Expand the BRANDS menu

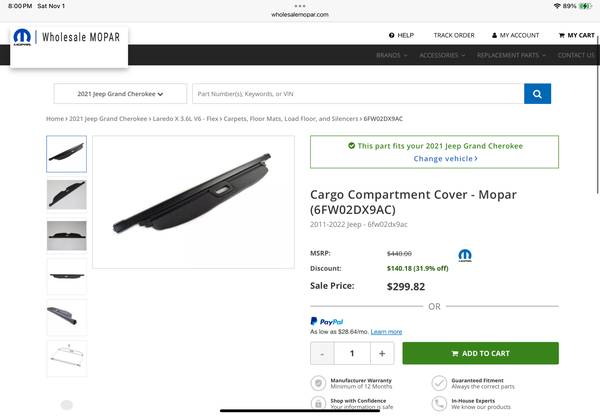pyautogui.click(x=392, y=55)
